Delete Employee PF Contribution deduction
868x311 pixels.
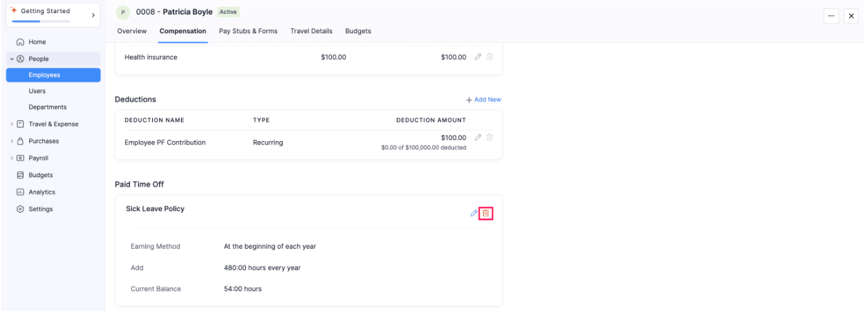point(489,138)
